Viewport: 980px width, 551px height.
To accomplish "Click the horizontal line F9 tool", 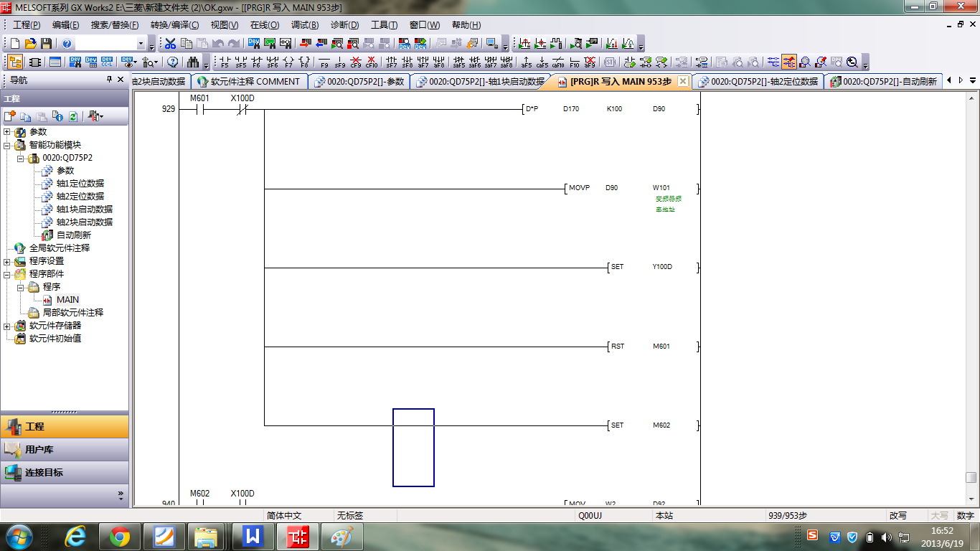I will 324,62.
